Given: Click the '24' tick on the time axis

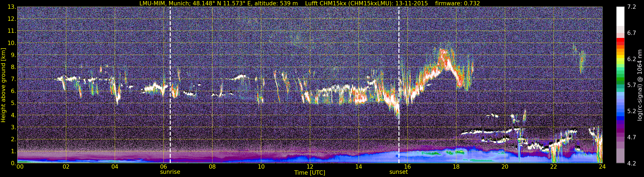Looking at the screenshot, I should pyautogui.click(x=602, y=167).
